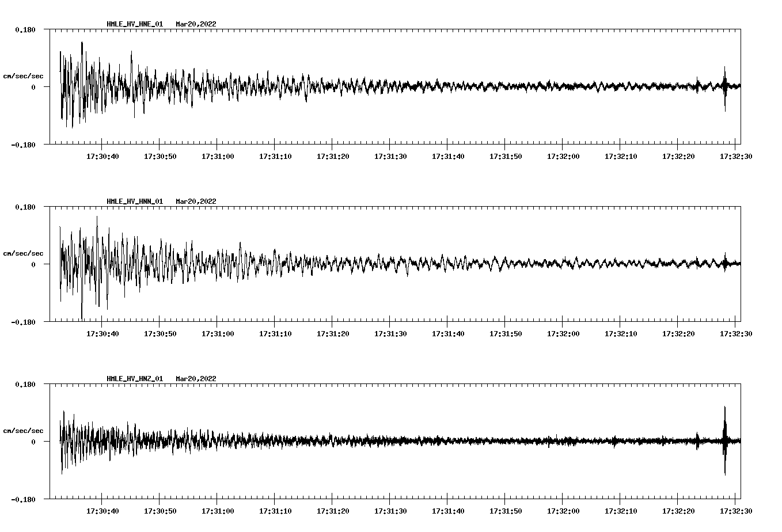Click the 0.180 upper limit on HNE axis
This screenshot has width=782, height=532.
coord(25,29)
